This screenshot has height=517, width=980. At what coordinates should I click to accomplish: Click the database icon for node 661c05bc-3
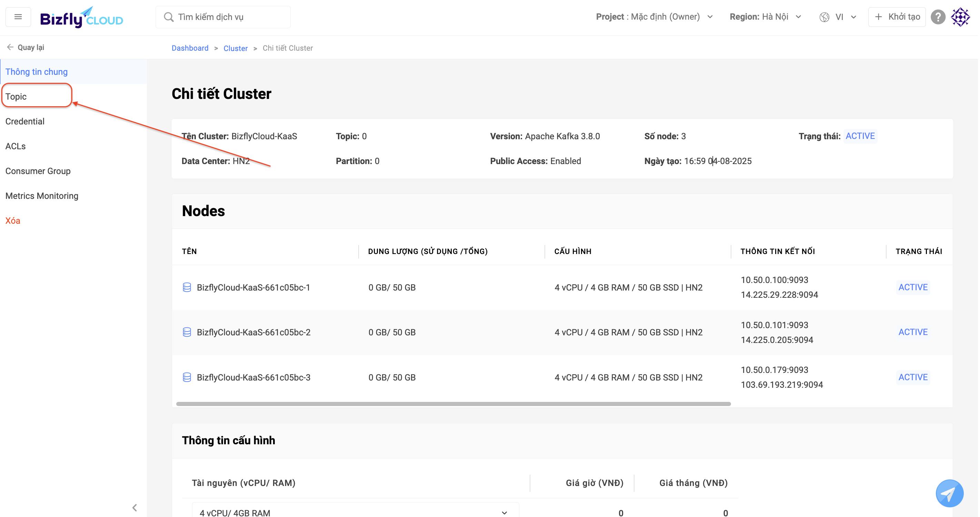click(x=187, y=377)
